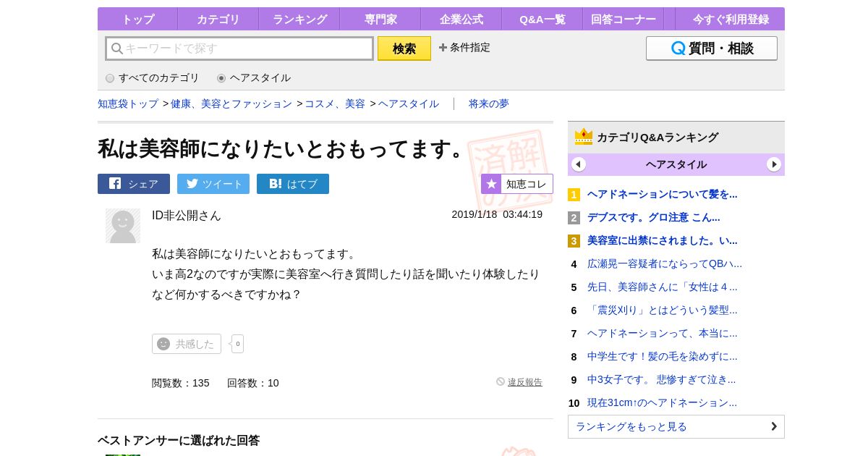Click the ID非公開さん user avatar

click(123, 226)
